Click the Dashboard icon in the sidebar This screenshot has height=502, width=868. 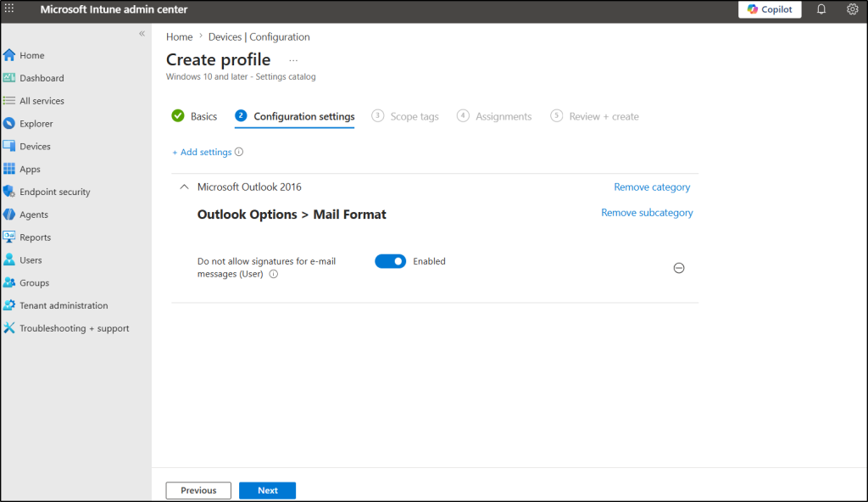[9, 77]
